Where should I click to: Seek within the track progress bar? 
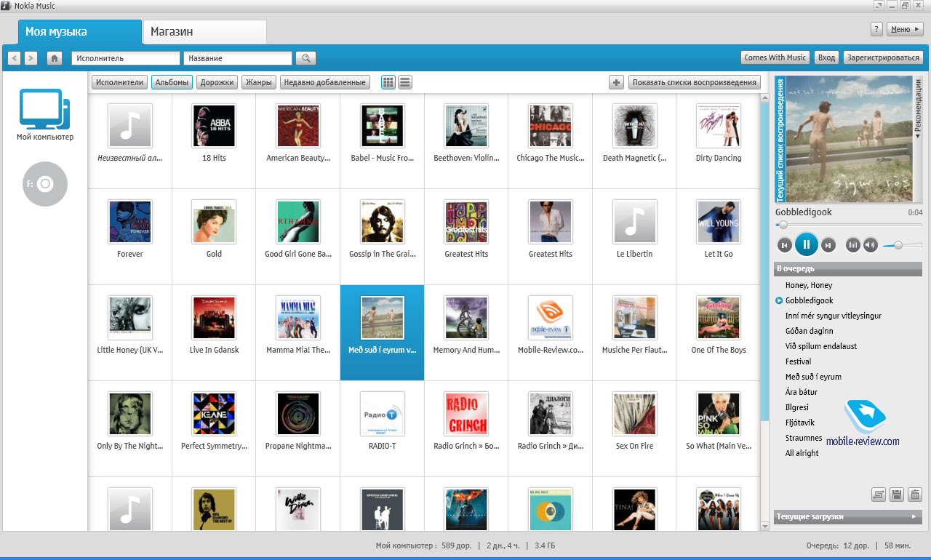point(848,225)
